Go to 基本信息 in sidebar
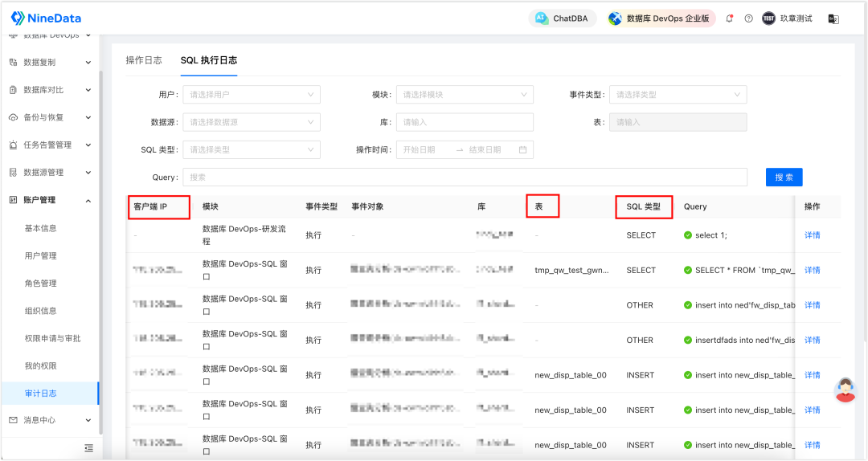This screenshot has width=868, height=461. [40, 228]
